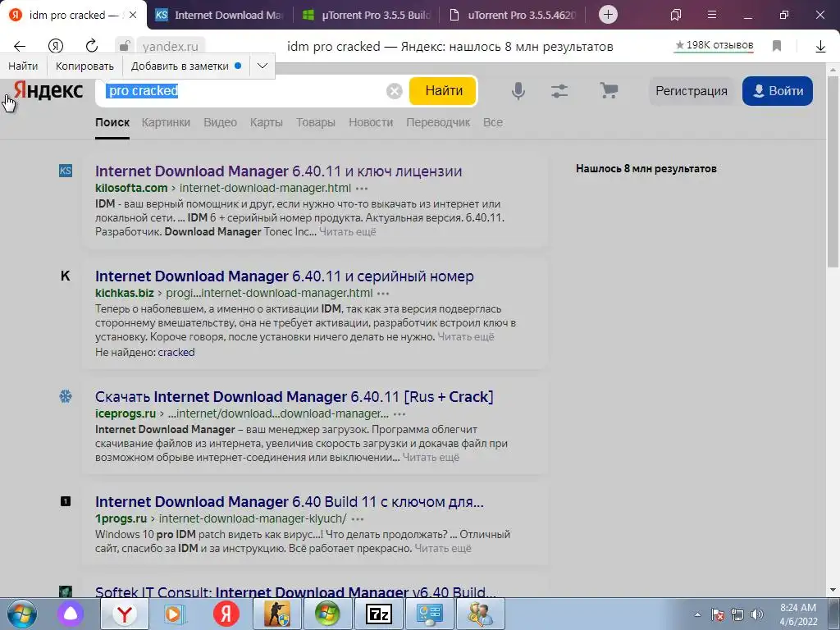Click the Войти login button
Image resolution: width=840 pixels, height=630 pixels.
pyautogui.click(x=778, y=91)
